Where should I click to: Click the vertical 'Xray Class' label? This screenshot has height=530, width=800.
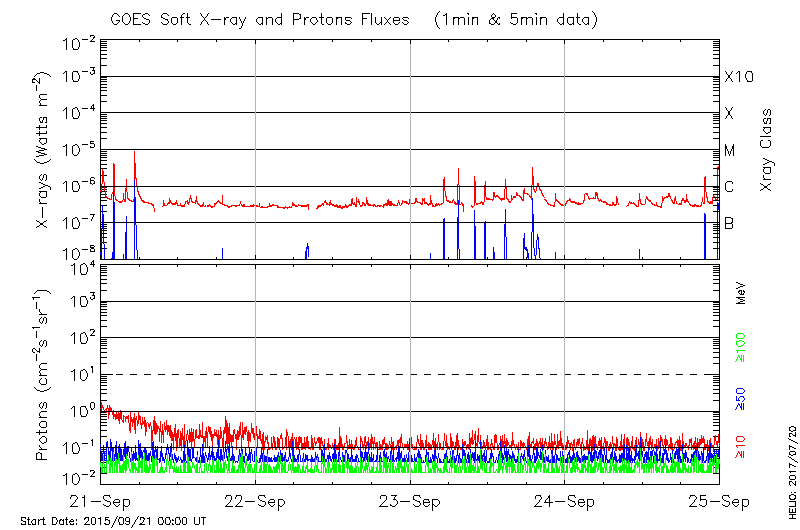[767, 150]
